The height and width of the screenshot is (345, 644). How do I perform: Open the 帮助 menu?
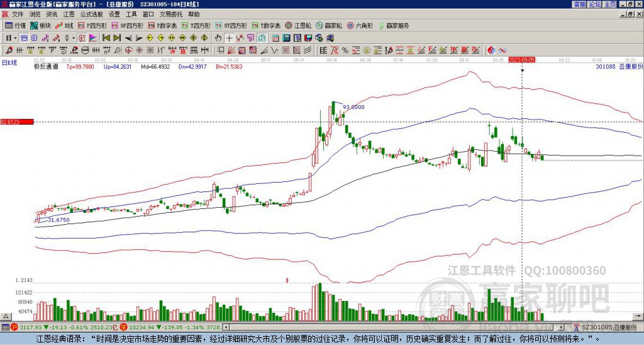point(194,14)
